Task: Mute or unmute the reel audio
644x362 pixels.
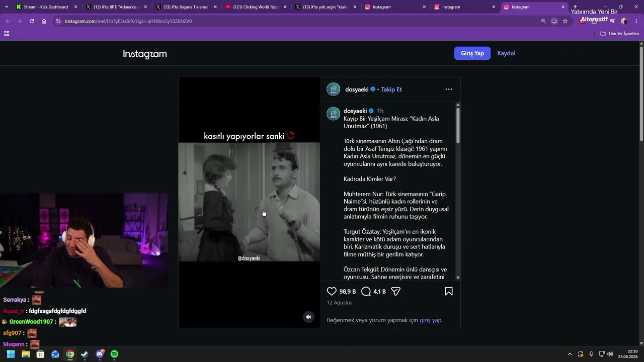Action: 309,317
